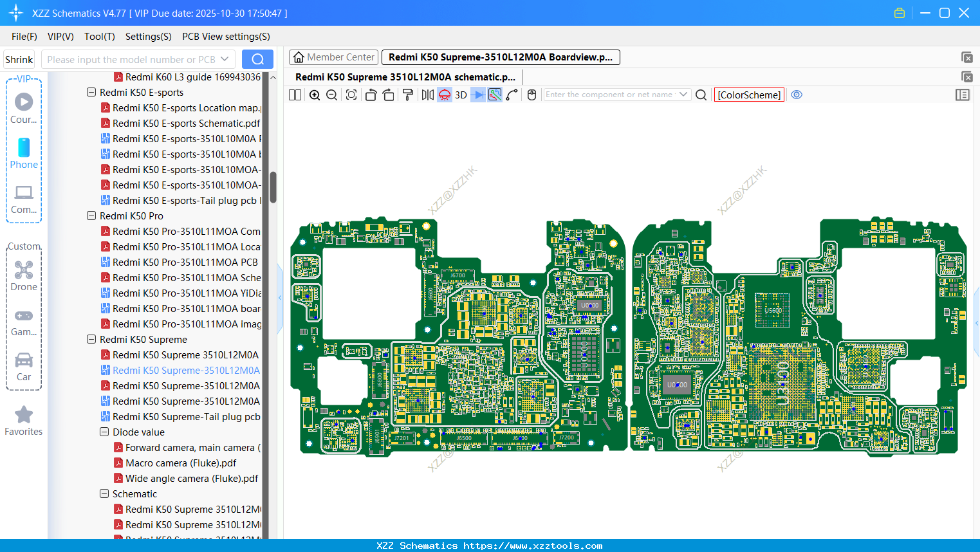
Task: Rotate the board view right
Action: (388, 95)
